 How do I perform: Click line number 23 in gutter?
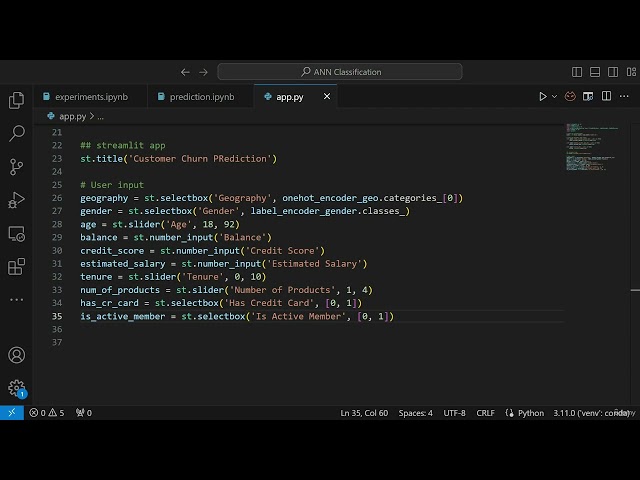coord(57,158)
